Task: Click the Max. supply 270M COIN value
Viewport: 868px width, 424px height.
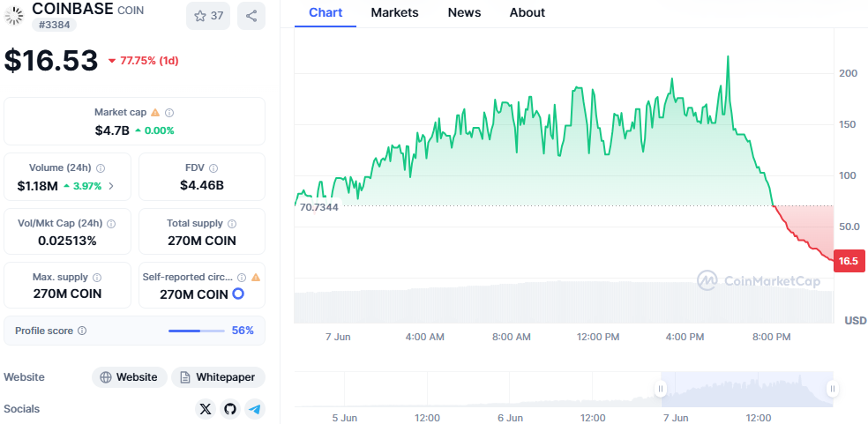Action: coord(68,294)
